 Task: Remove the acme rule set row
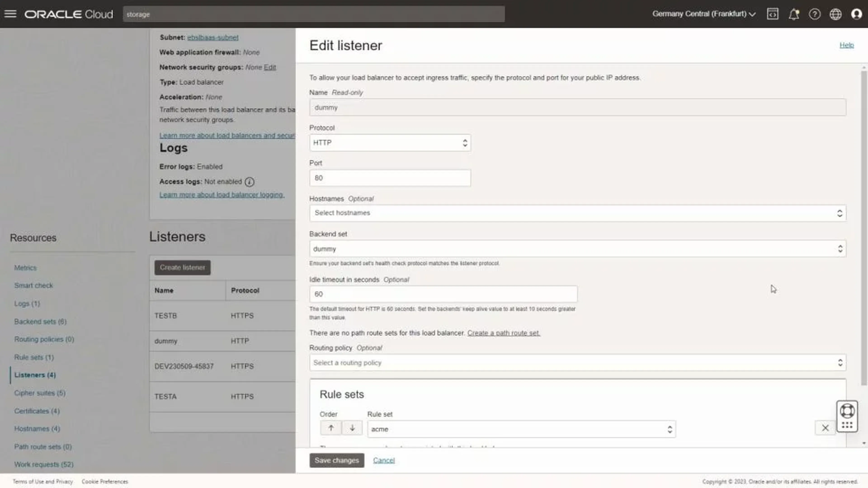pyautogui.click(x=825, y=428)
